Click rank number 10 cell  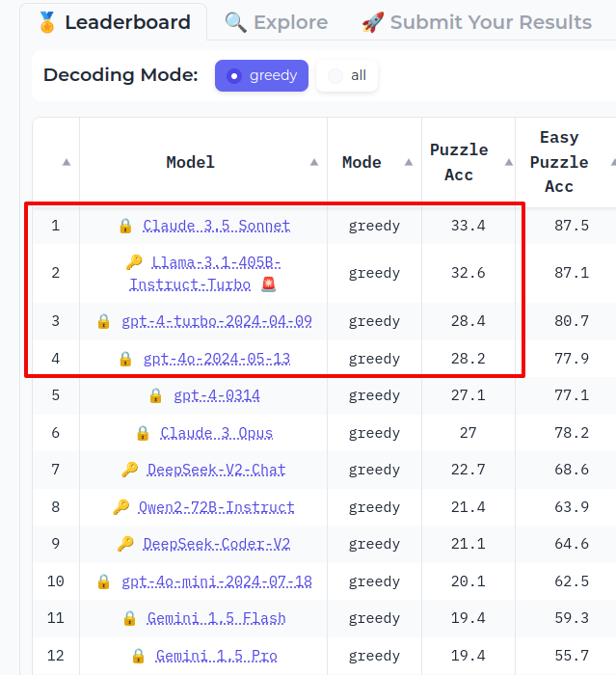(x=56, y=581)
